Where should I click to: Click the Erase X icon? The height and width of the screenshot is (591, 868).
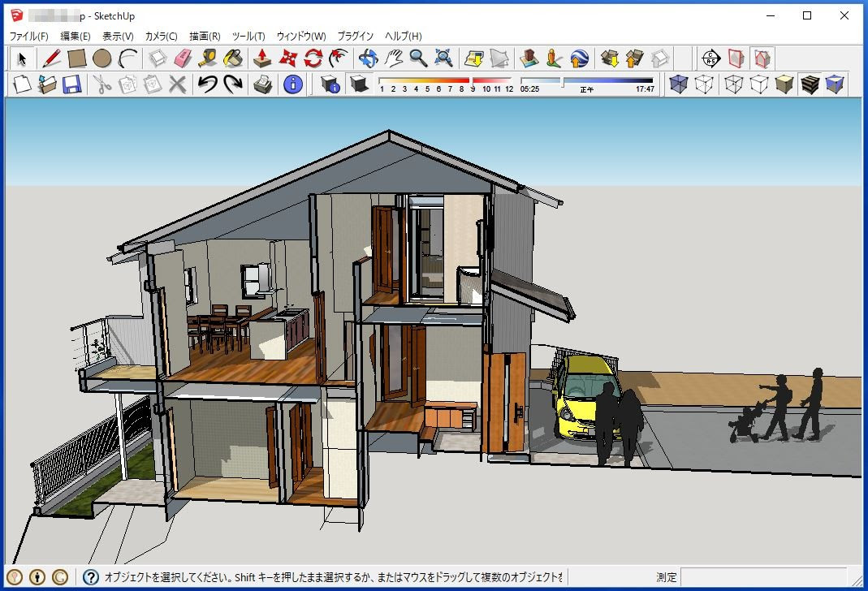pos(177,84)
